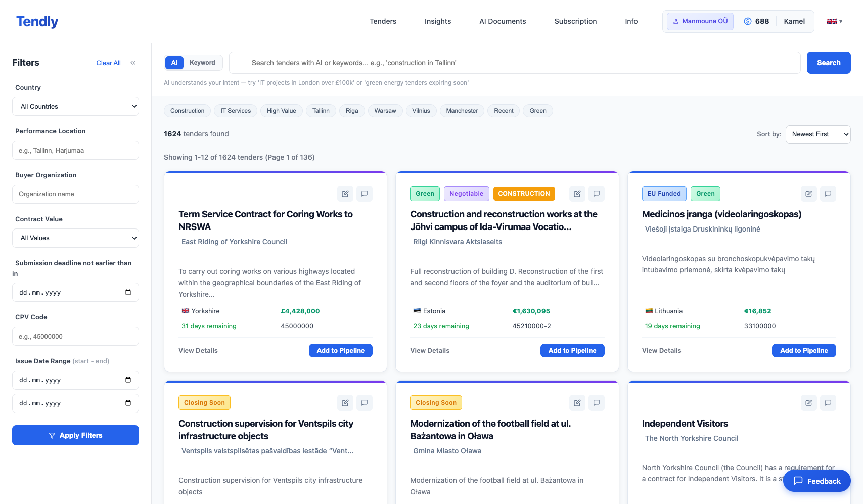
Task: View Details of Medicinos įranga tender
Action: point(661,350)
